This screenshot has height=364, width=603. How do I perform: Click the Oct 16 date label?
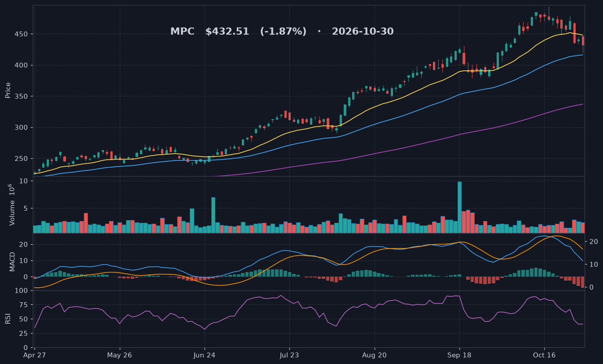click(x=544, y=355)
